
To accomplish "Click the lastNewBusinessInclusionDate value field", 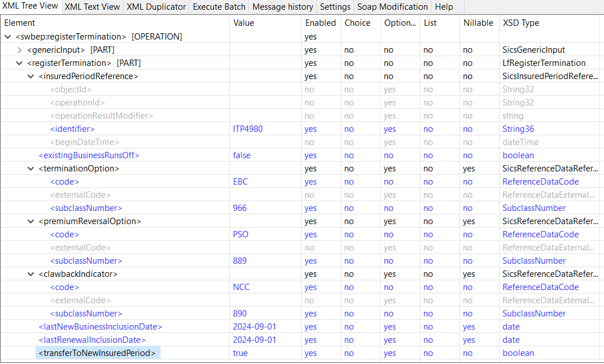I will pyautogui.click(x=255, y=327).
